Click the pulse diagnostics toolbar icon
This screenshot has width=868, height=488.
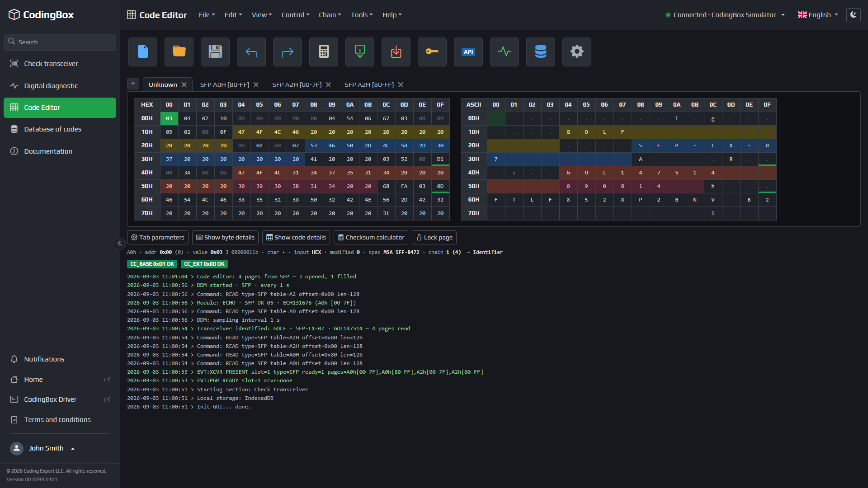[505, 52]
